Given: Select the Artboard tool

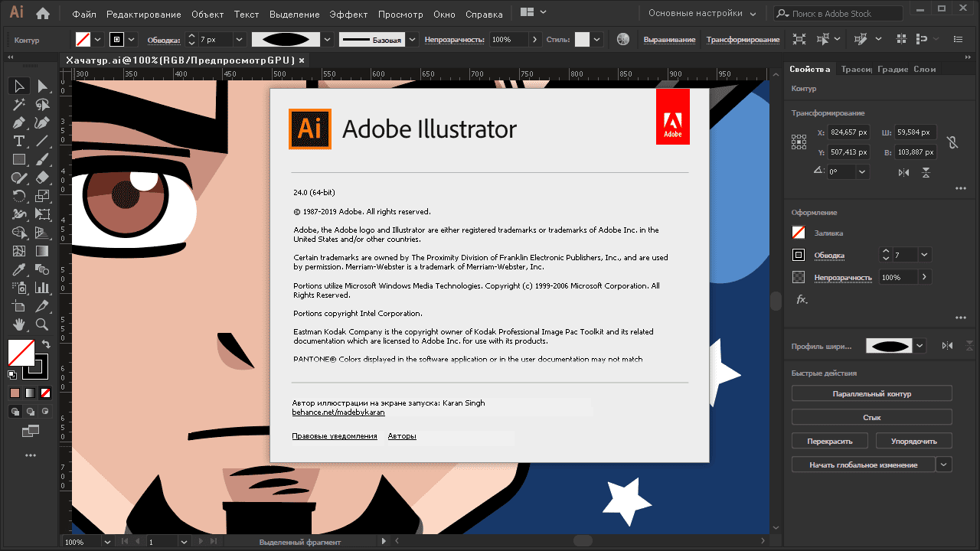Looking at the screenshot, I should pos(19,306).
